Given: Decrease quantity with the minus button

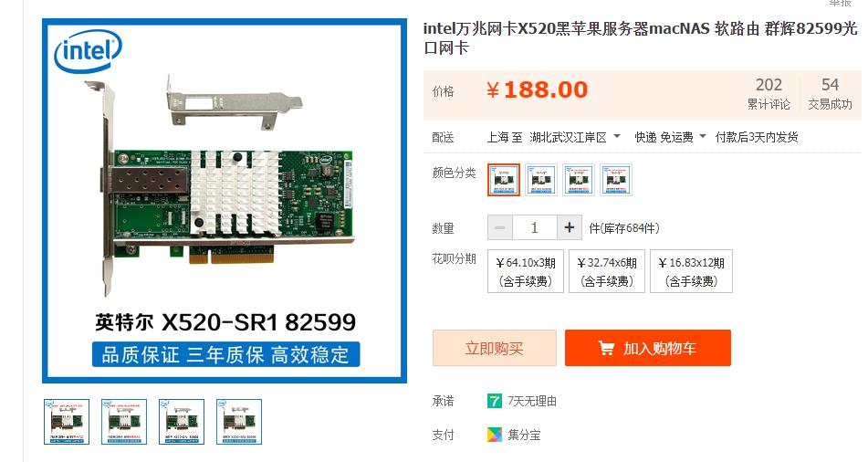Looking at the screenshot, I should click(x=500, y=227).
